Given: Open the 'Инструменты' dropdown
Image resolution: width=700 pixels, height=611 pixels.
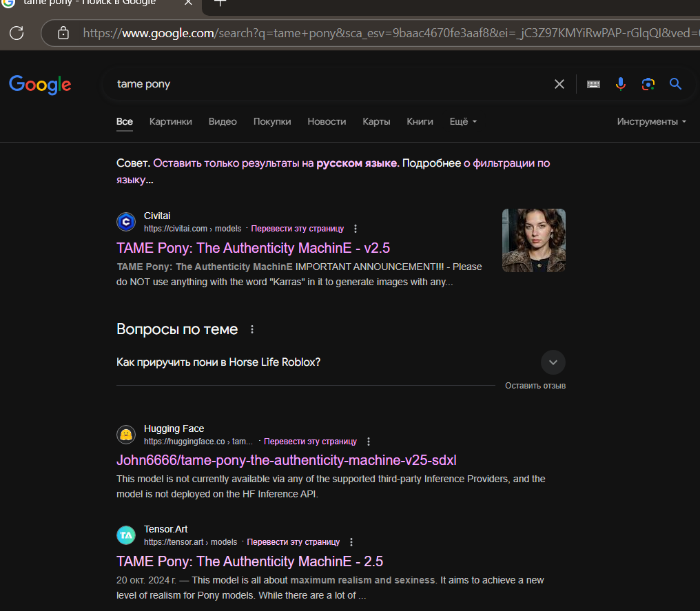Looking at the screenshot, I should 651,121.
